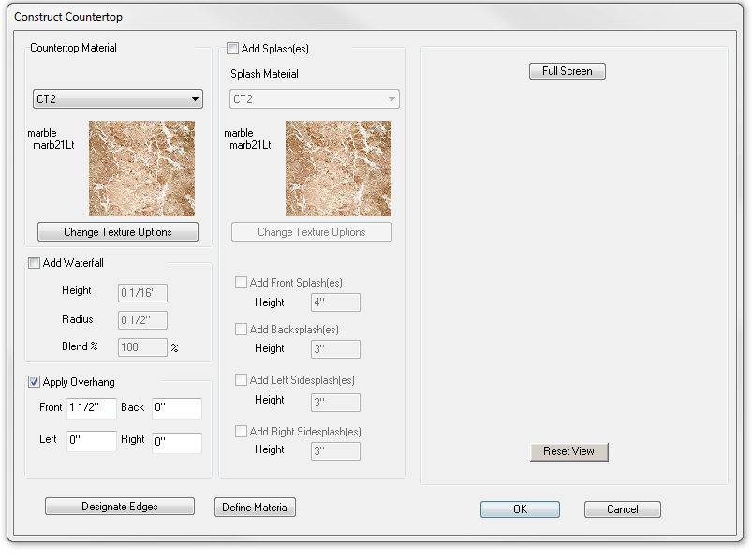
Task: Click the Front overhang input field
Action: [91, 408]
